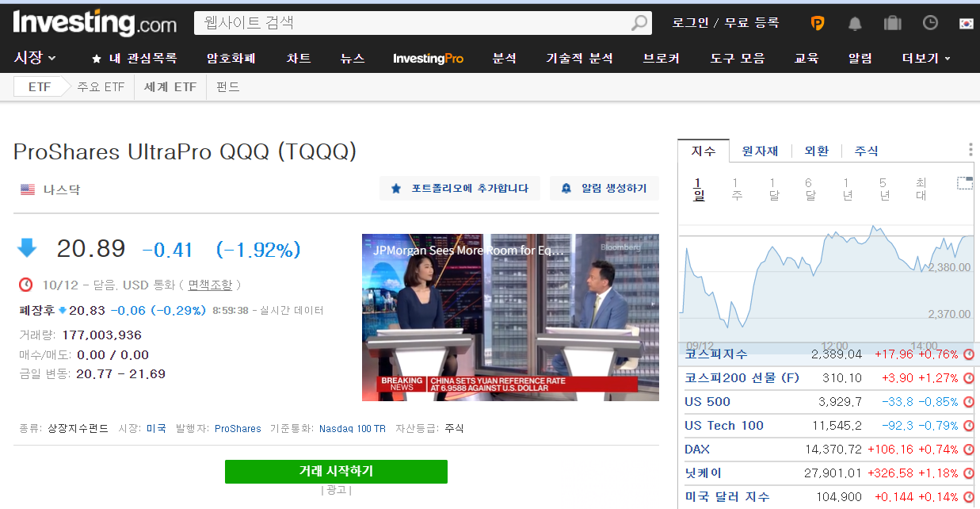Open the 알림 menu
Image resolution: width=980 pixels, height=509 pixels.
pyautogui.click(x=860, y=59)
